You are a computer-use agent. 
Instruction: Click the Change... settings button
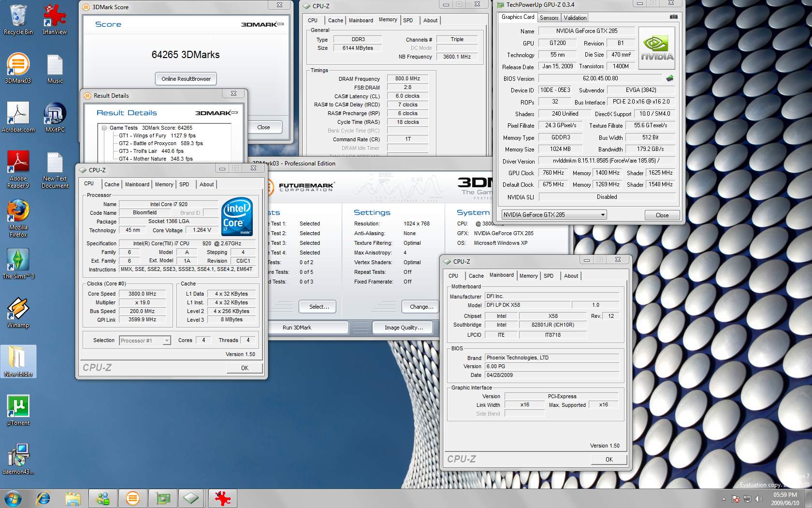click(x=421, y=307)
